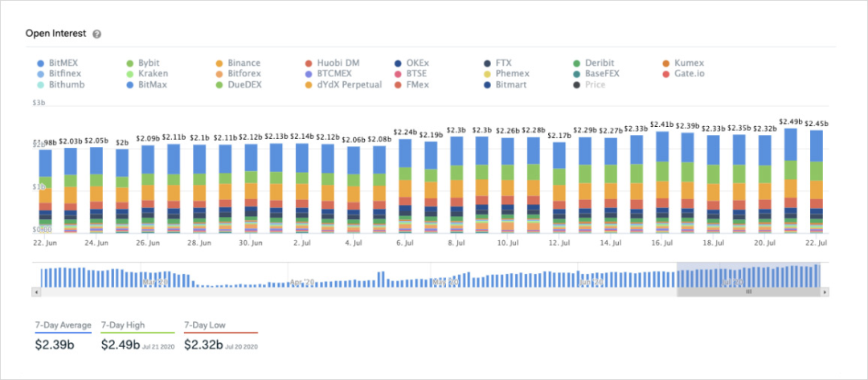Click the Open Interest help question-mark icon
Viewport: 868px width, 380px height.
tap(97, 35)
